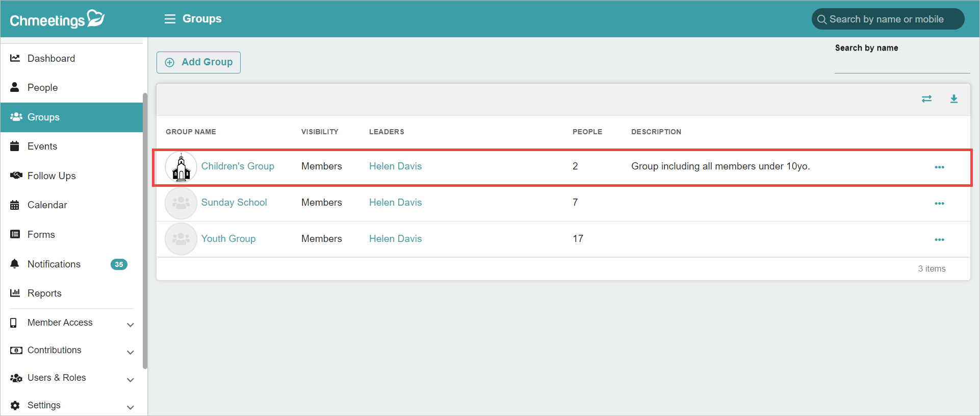
Task: Open Follow Ups in sidebar
Action: point(71,176)
